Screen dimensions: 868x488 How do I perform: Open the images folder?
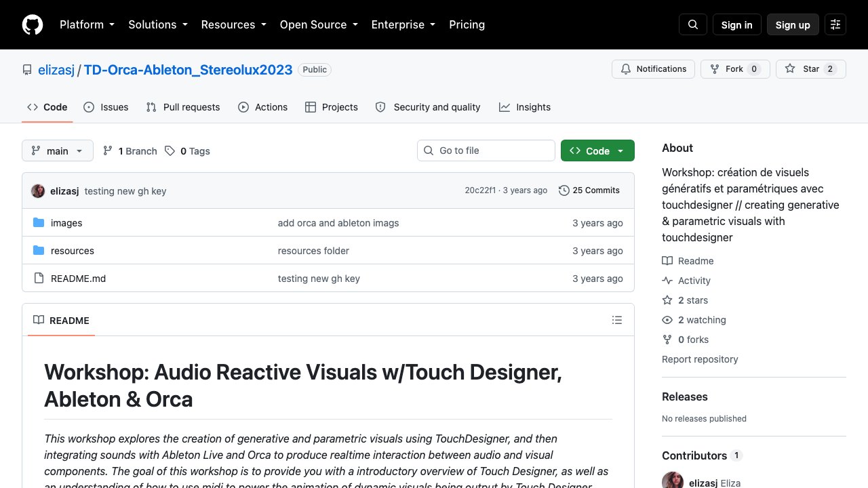coord(66,223)
